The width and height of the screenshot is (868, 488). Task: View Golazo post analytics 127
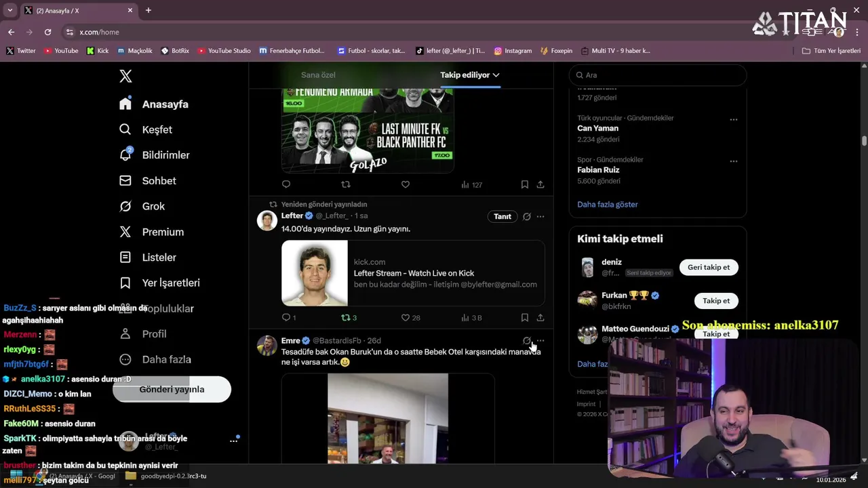471,184
